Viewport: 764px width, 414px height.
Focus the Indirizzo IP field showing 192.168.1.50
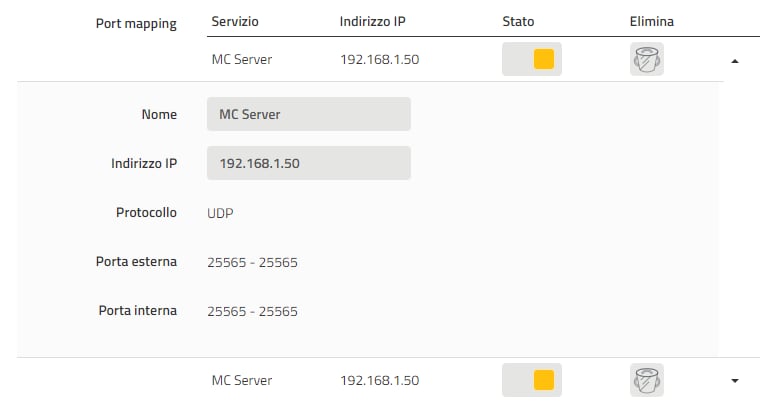coord(308,163)
